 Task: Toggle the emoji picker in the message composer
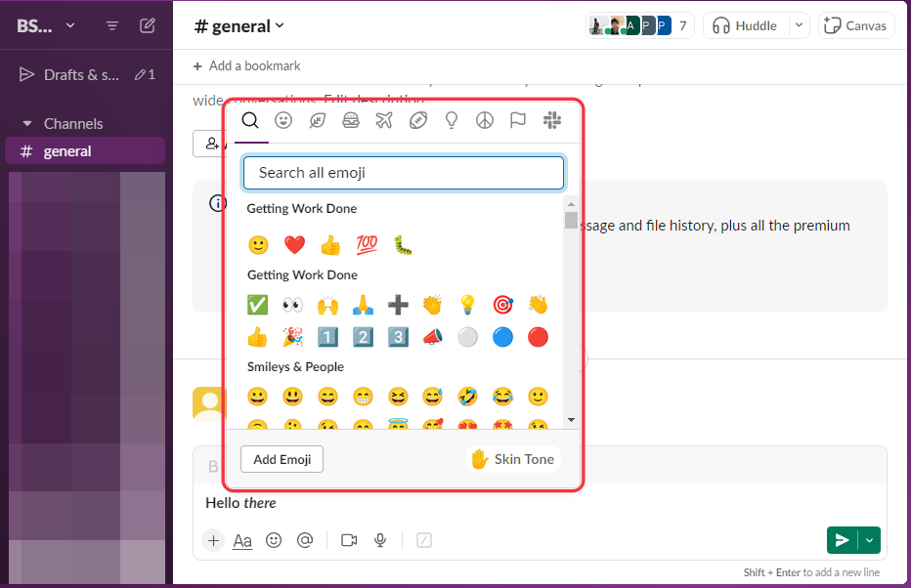tap(274, 540)
